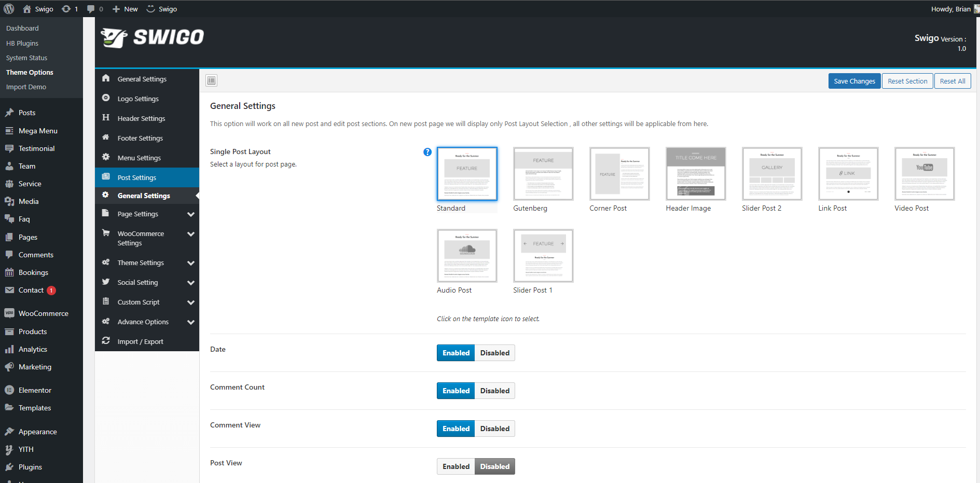The image size is (980, 483).
Task: Expand the Advance Options section
Action: (x=191, y=322)
